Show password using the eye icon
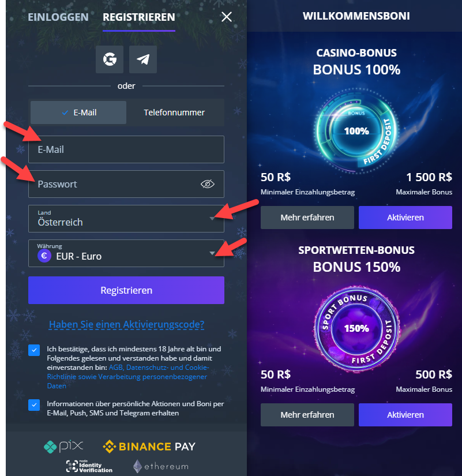 click(208, 184)
